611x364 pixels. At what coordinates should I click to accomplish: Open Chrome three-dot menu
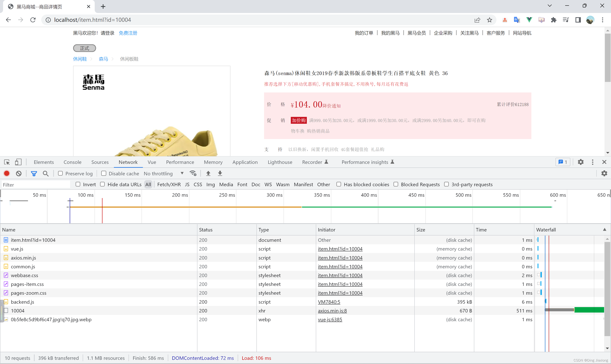602,20
